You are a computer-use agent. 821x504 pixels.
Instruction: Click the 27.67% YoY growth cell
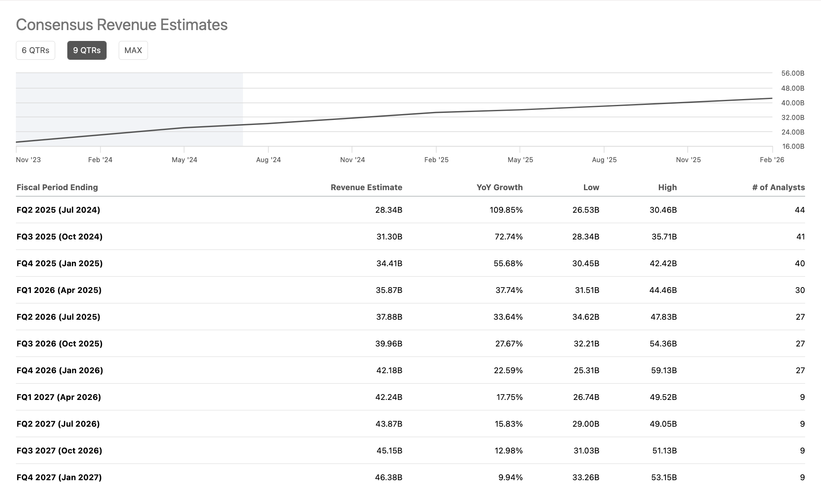pos(509,344)
